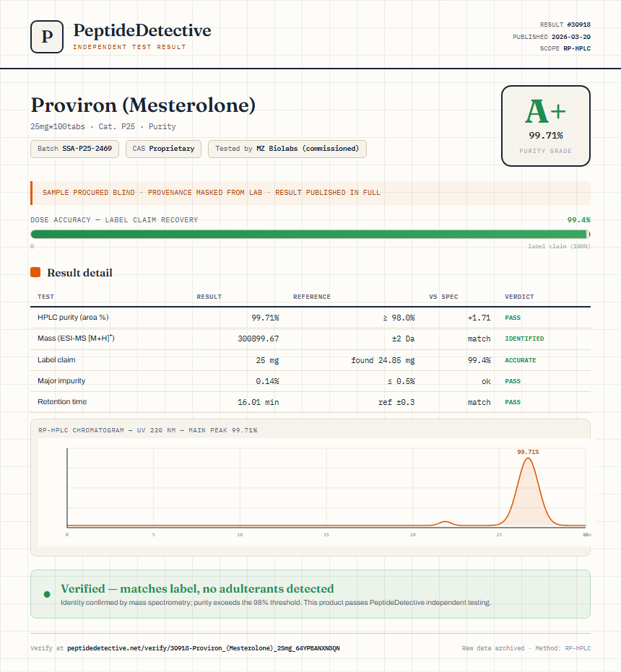Viewport: 621px width, 672px height.
Task: Click the 25mg*100tabs product subtitle
Action: [103, 126]
